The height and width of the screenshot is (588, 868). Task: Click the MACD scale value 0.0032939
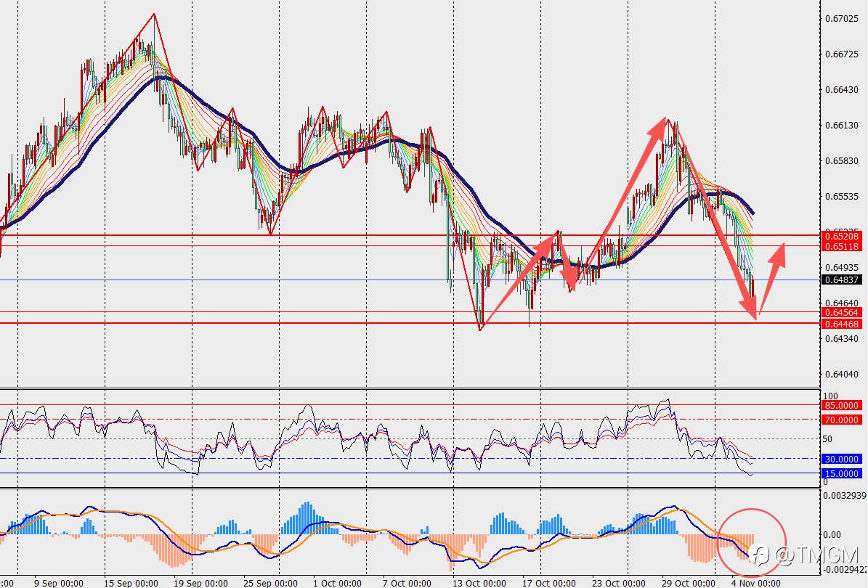click(845, 496)
